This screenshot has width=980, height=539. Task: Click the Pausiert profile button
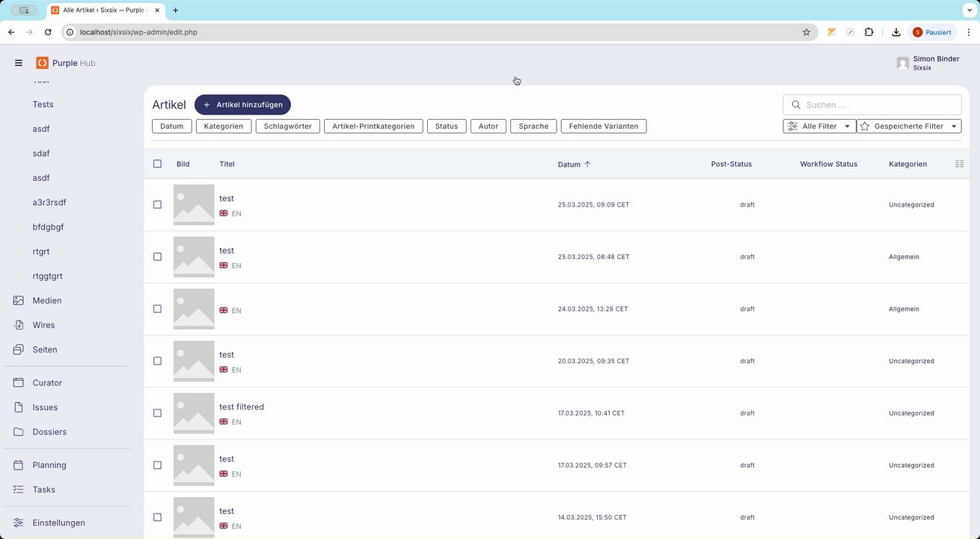(932, 32)
